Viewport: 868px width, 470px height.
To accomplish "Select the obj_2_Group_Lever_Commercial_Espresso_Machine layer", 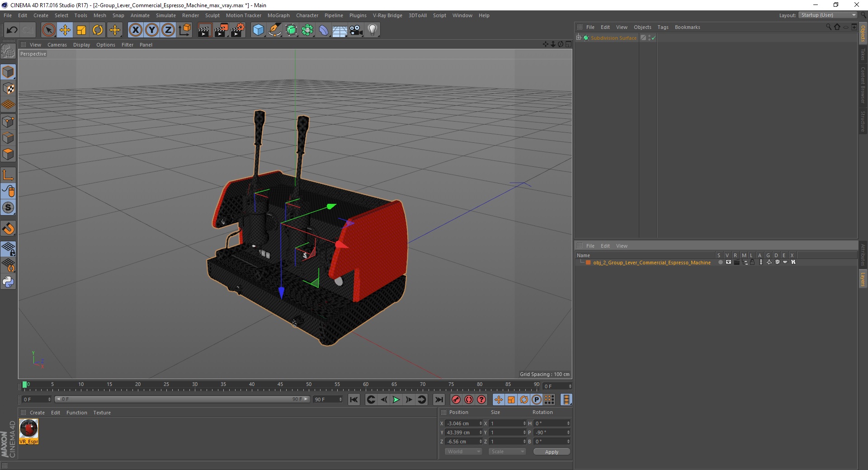I will tap(652, 263).
